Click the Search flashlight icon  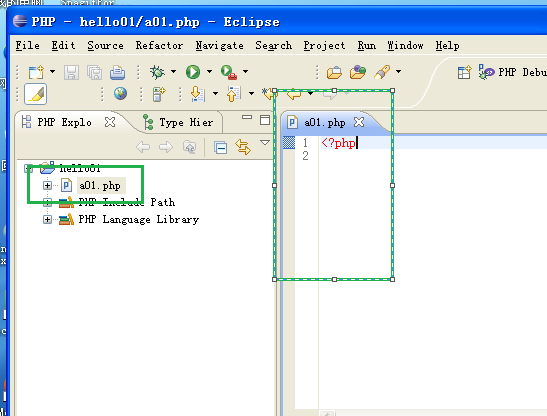pos(382,72)
